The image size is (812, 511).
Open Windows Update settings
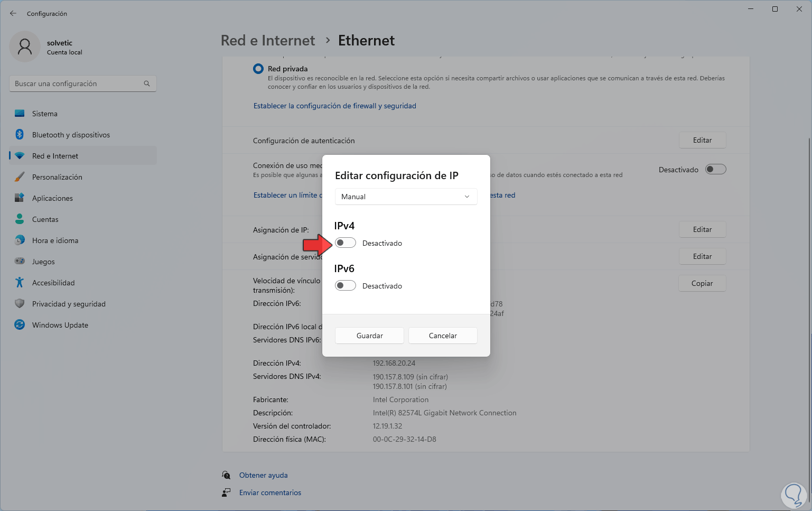[x=60, y=325]
